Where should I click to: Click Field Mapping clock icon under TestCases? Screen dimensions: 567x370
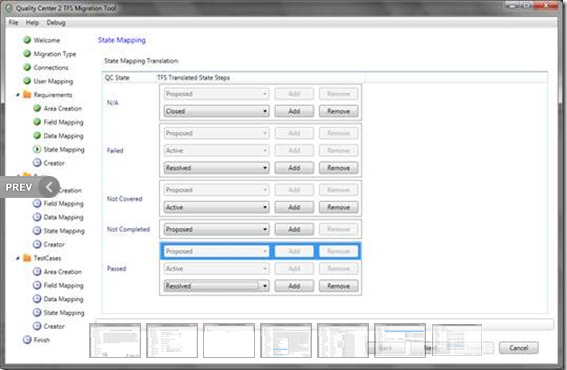tap(37, 285)
